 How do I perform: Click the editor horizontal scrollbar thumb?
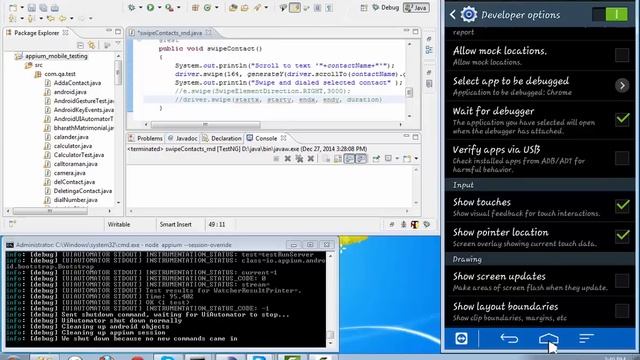click(x=205, y=124)
